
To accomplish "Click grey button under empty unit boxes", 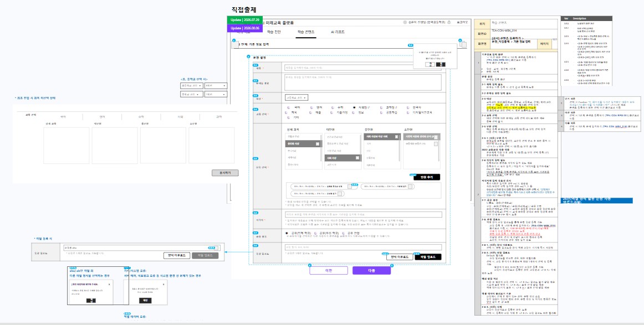I will tap(225, 173).
